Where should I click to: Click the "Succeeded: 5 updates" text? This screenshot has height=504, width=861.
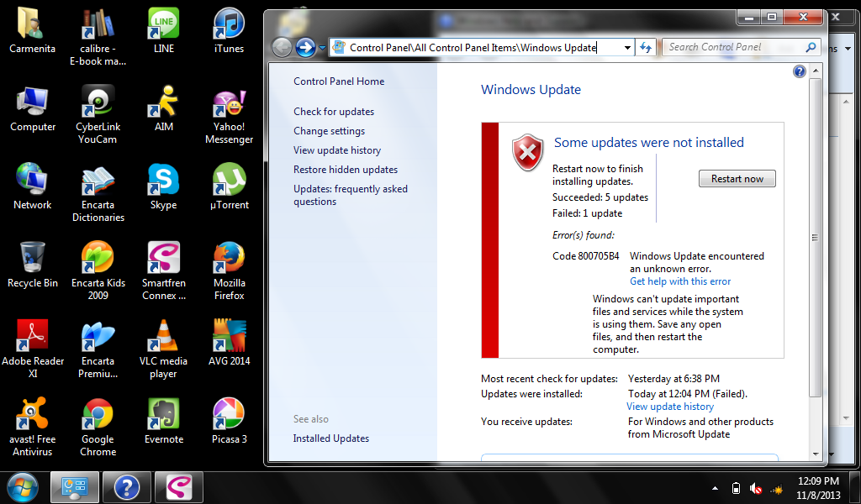click(x=600, y=197)
